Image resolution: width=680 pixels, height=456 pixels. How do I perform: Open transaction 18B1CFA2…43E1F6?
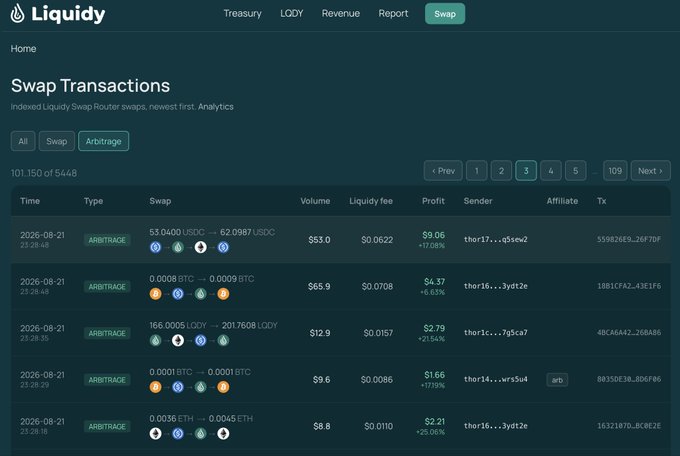point(629,286)
